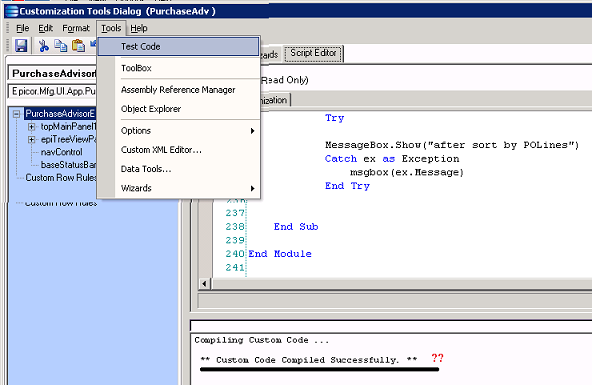Expand the topMainPanel1 tree node

click(x=32, y=127)
